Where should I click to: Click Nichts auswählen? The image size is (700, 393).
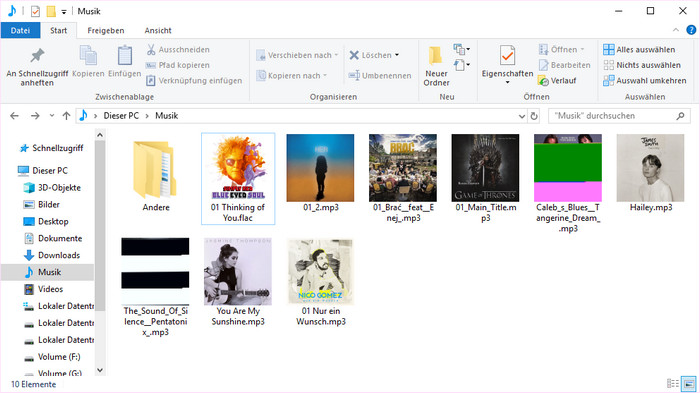[x=642, y=65]
